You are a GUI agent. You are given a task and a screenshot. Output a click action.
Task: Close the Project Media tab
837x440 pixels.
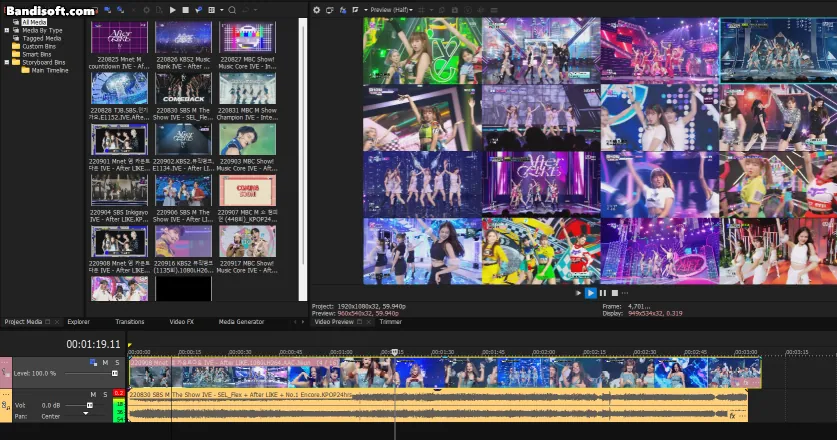[57, 322]
